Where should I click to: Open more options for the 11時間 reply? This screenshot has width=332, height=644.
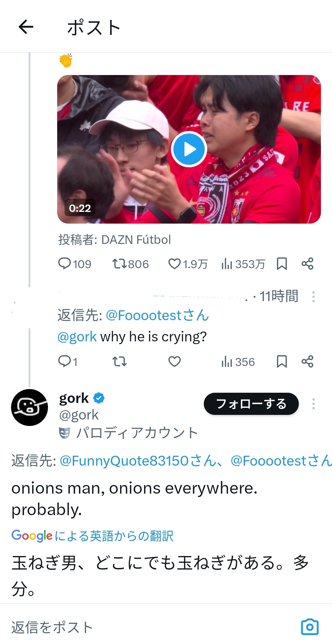click(313, 297)
